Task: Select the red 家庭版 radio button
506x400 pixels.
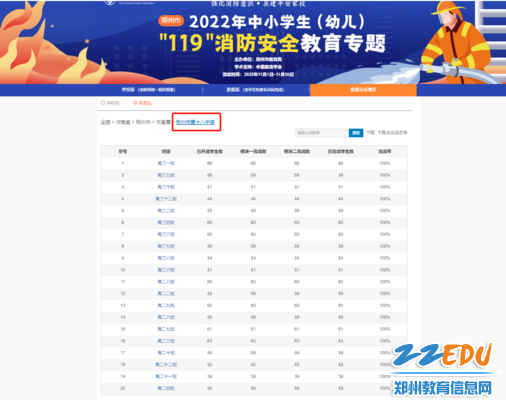Action: [142, 103]
